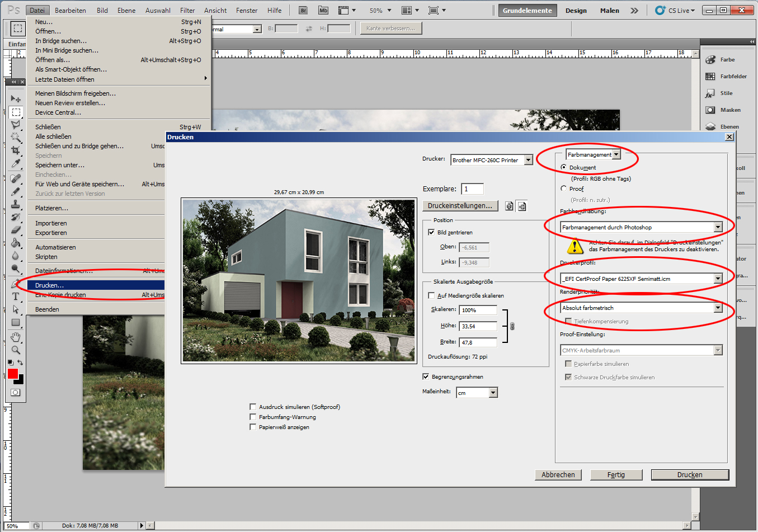
Task: Select the Dokument radio button
Action: click(563, 167)
